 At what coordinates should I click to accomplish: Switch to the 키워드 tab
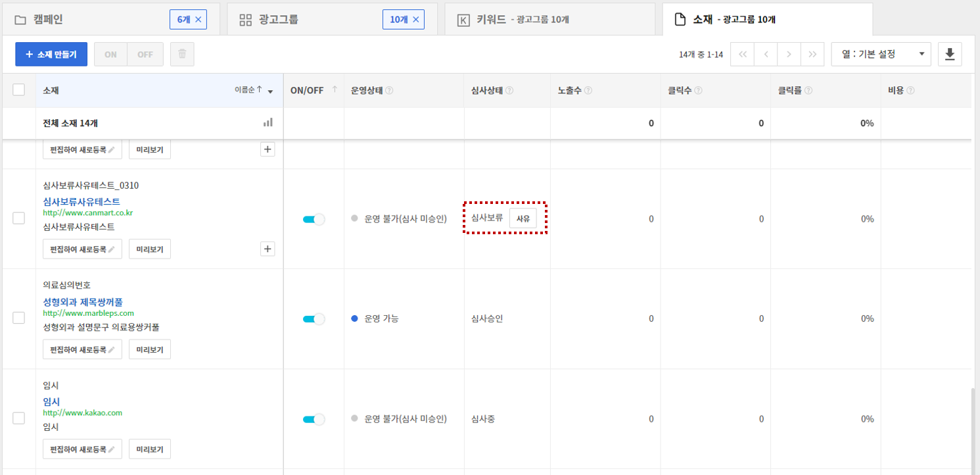[x=549, y=19]
